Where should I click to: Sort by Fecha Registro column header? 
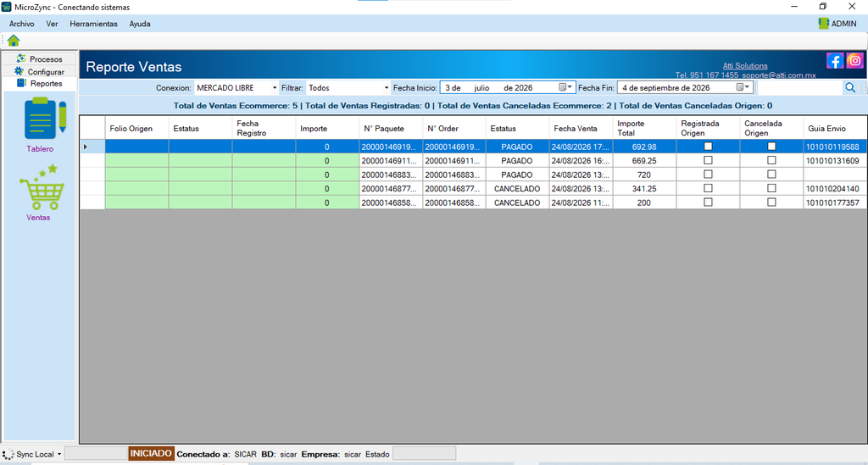[x=264, y=128]
